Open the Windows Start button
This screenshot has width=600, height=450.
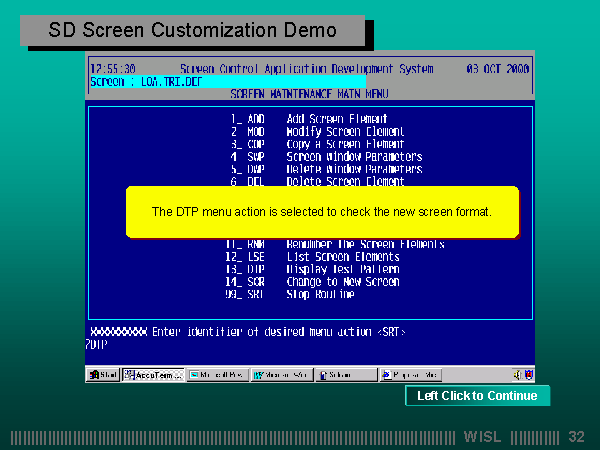click(x=103, y=375)
